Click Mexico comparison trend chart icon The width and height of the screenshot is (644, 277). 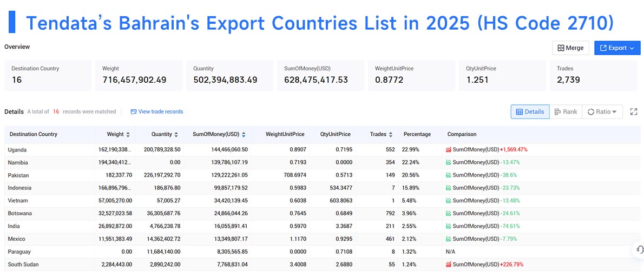[x=449, y=239]
